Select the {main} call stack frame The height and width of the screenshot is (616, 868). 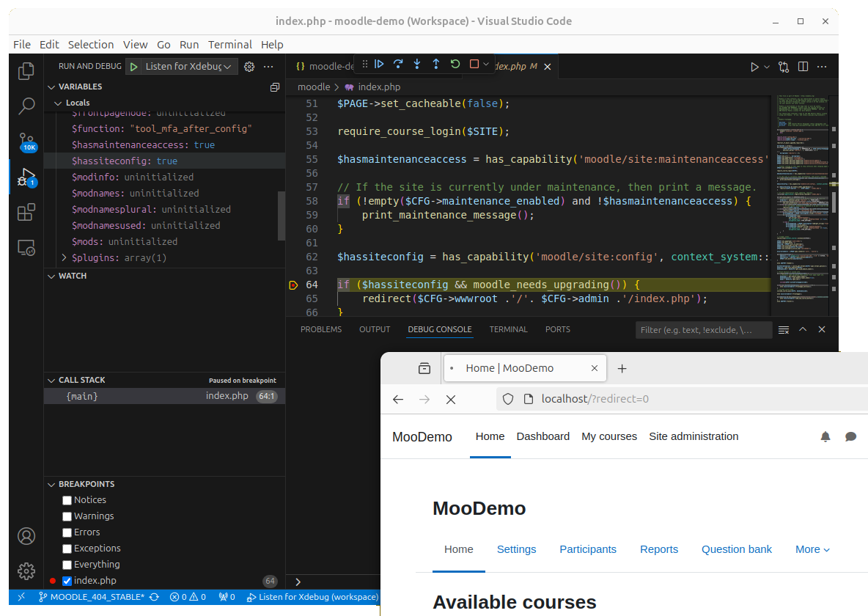[x=164, y=396]
